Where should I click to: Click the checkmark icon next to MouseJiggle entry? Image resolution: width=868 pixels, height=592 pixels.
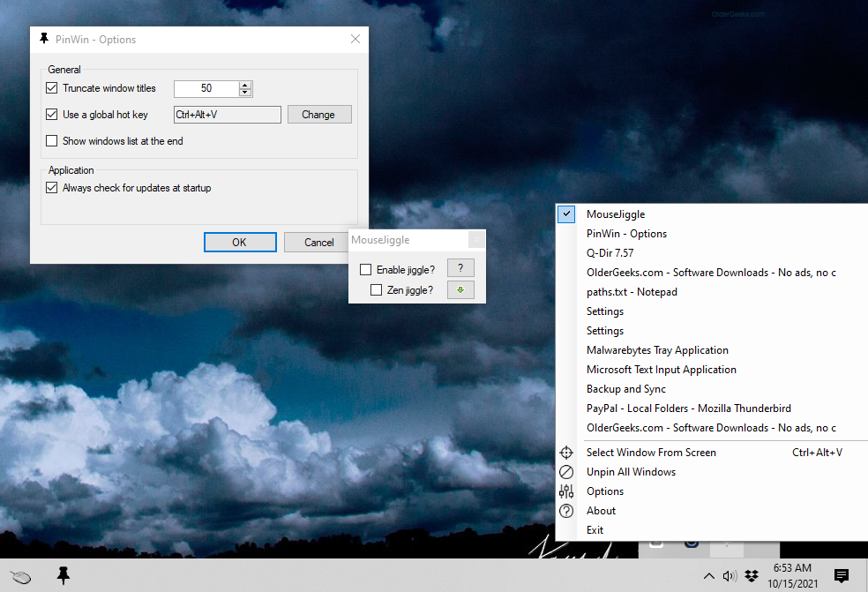pyautogui.click(x=566, y=214)
